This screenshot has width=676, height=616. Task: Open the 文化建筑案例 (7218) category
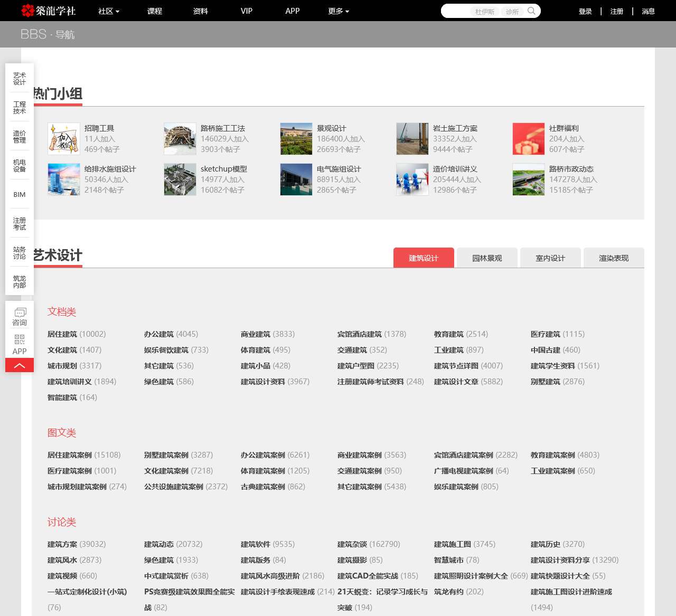click(179, 471)
